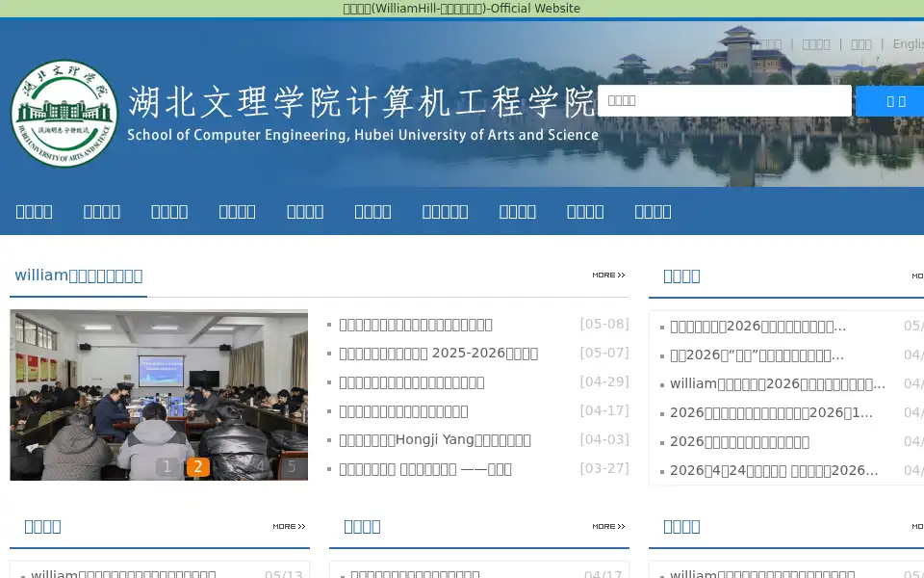The width and height of the screenshot is (924, 578).
Task: Open the bottom-left list item dated 05/13
Action: 123,574
